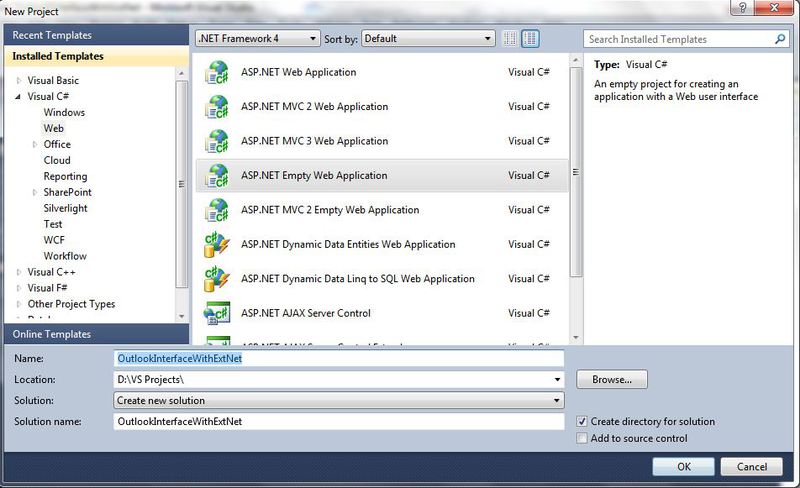Switch to small icons view

(510, 39)
